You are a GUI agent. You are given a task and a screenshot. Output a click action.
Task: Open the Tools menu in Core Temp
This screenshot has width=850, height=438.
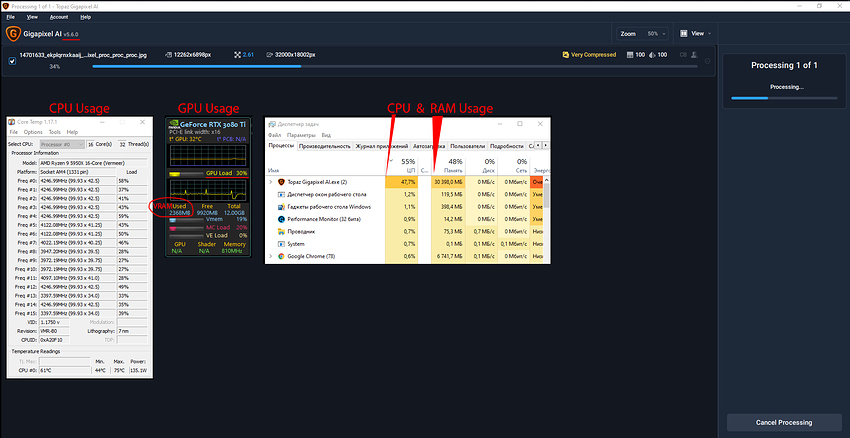click(55, 132)
